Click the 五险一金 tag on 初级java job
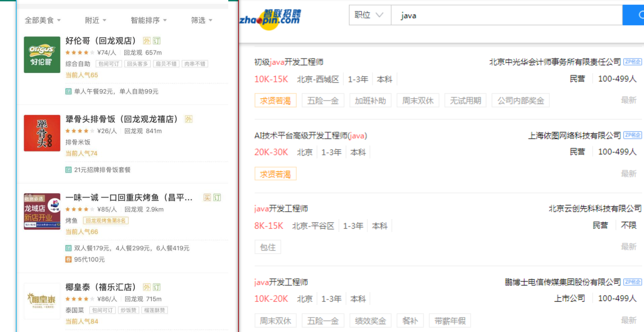The image size is (644, 332). tap(323, 101)
